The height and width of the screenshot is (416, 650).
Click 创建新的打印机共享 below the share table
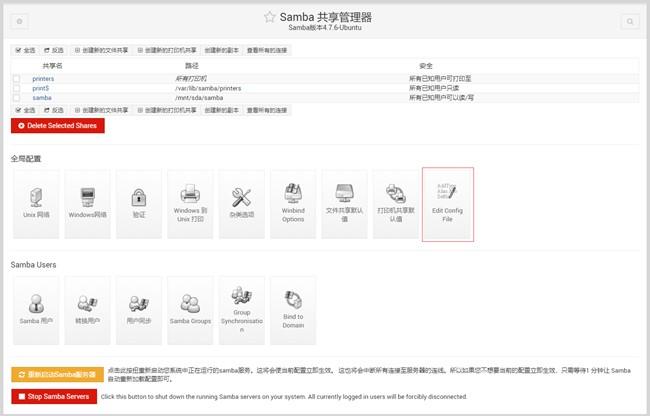167,110
